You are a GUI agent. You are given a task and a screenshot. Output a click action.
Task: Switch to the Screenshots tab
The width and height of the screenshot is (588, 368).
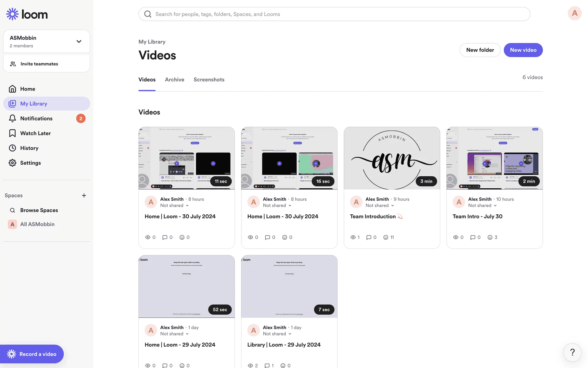(209, 80)
